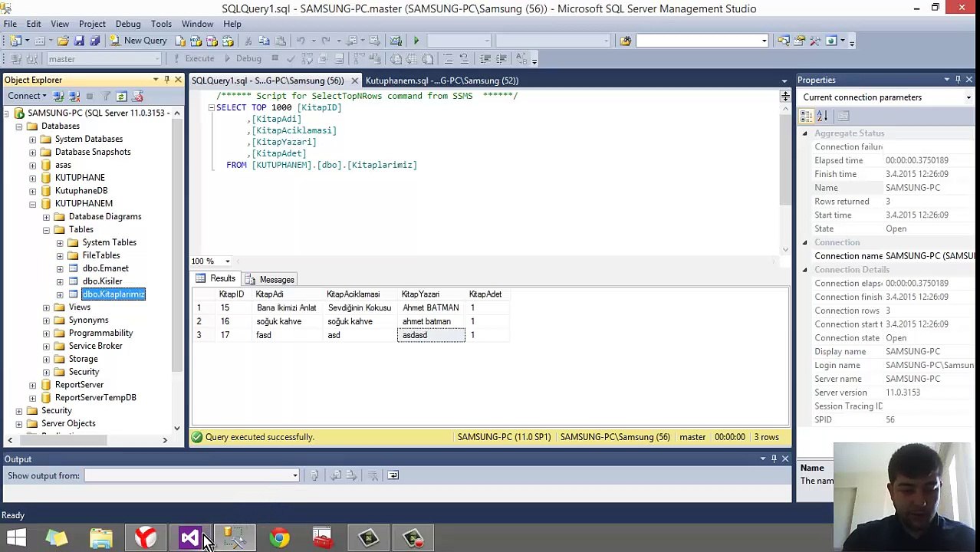Toggle Alphabetical sort in Properties
The height and width of the screenshot is (552, 980).
pos(822,116)
